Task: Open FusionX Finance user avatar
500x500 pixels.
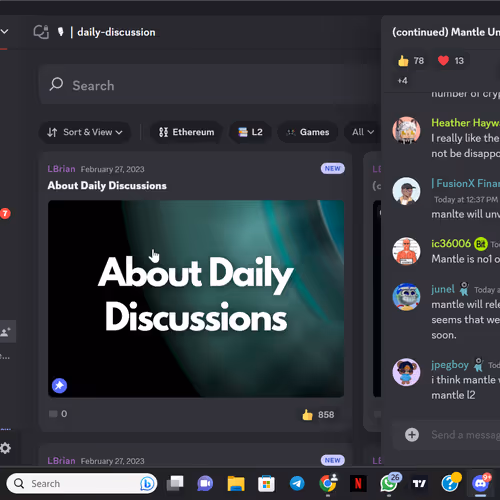Action: coord(406,191)
